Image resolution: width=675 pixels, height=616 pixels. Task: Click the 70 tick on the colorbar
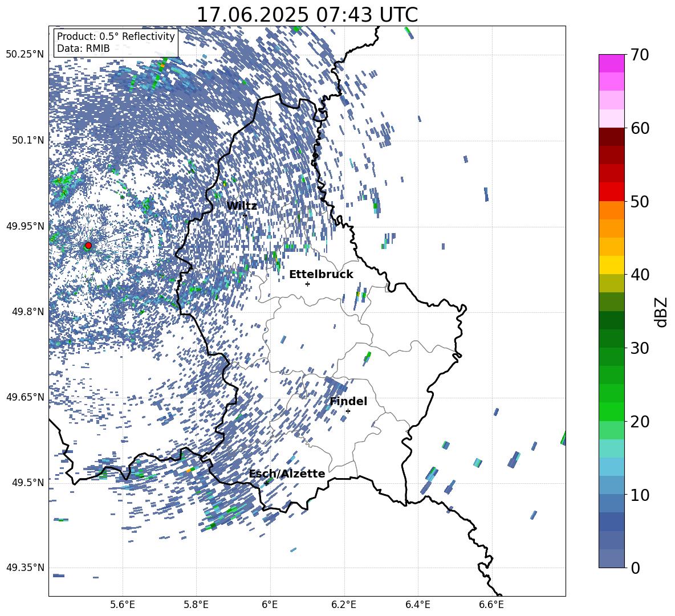pyautogui.click(x=640, y=55)
